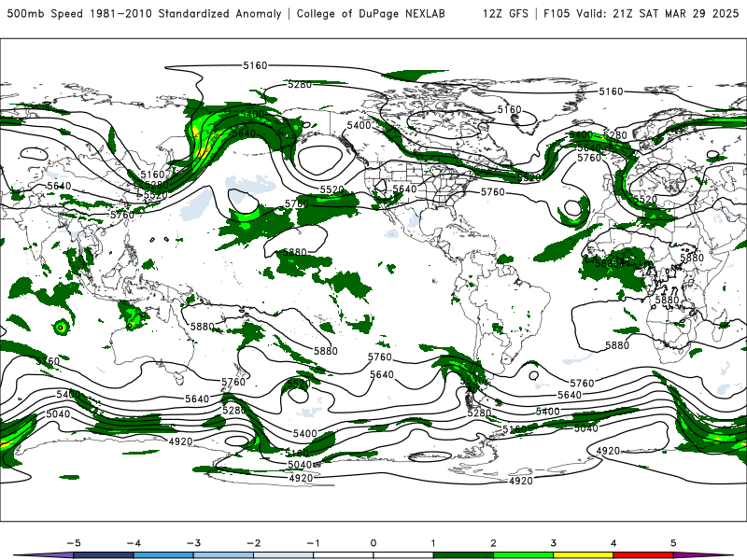Click the positive '5' colorbar tick label
This screenshot has width=747, height=560.
(x=673, y=543)
